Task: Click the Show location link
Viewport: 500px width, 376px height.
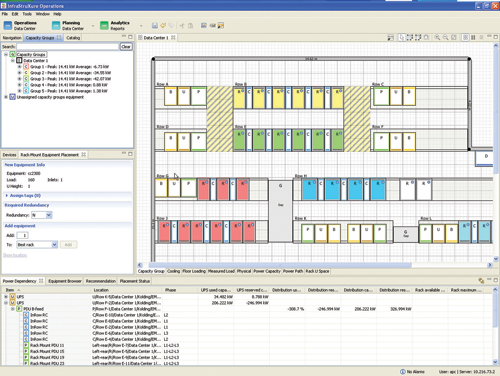Action: coord(15,255)
